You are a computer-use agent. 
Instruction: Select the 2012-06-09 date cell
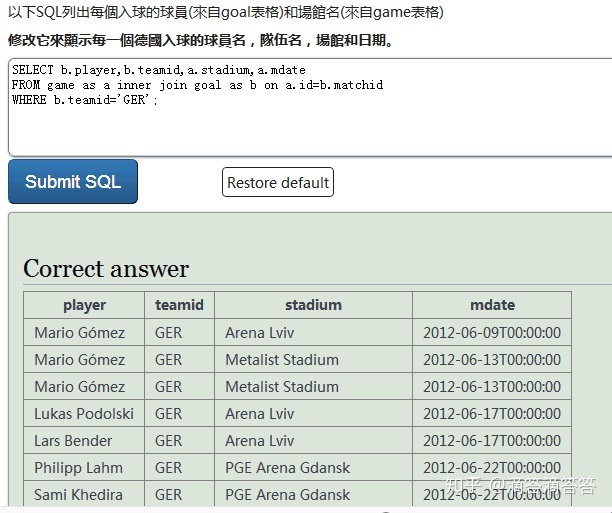pyautogui.click(x=492, y=332)
